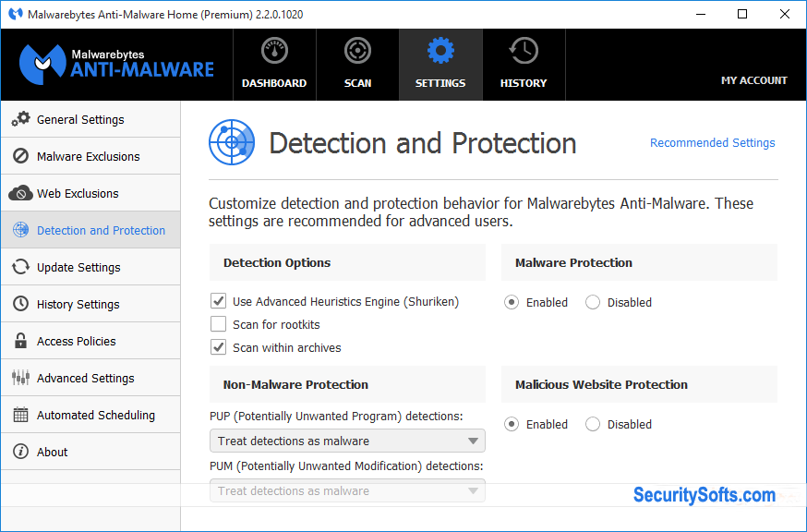Viewport: 807px width, 532px height.
Task: Click the Advanced Settings sliders icon
Action: (20, 378)
